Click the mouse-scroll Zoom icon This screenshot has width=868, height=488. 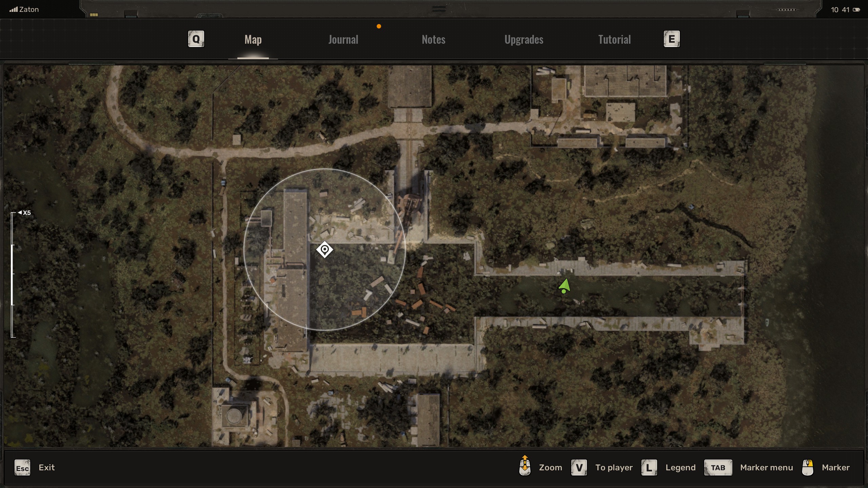tap(525, 466)
